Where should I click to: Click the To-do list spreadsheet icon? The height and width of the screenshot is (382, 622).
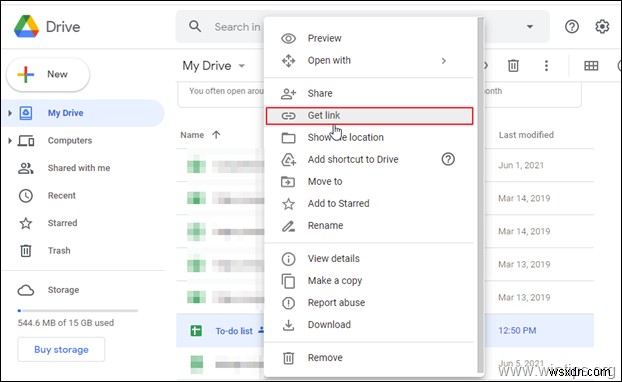tap(196, 330)
